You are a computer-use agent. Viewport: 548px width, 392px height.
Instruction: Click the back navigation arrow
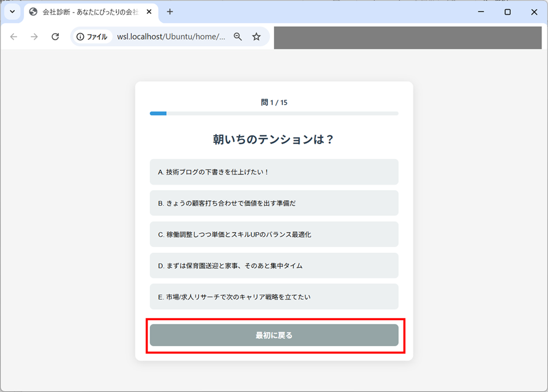14,37
